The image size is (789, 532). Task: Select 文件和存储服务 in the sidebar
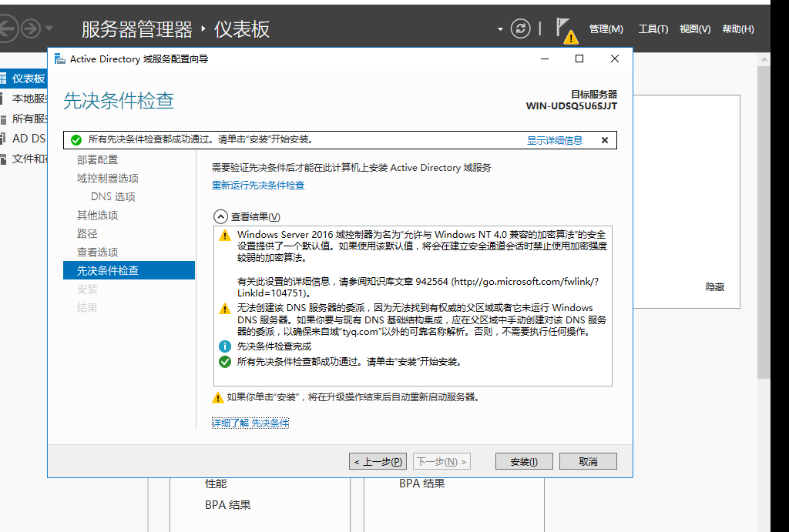pos(24,159)
